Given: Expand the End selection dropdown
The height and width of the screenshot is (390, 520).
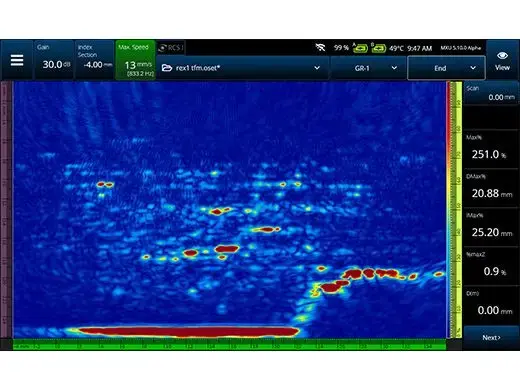Looking at the screenshot, I should click(446, 68).
